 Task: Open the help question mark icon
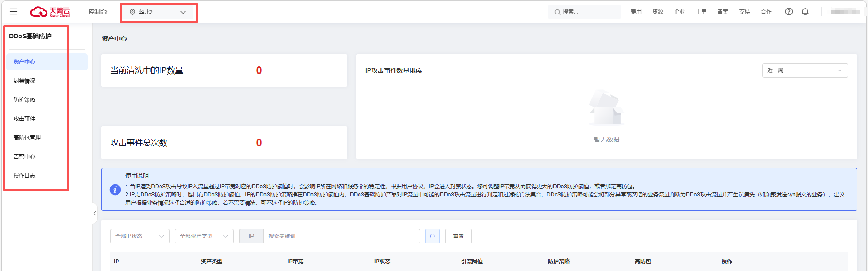point(788,12)
